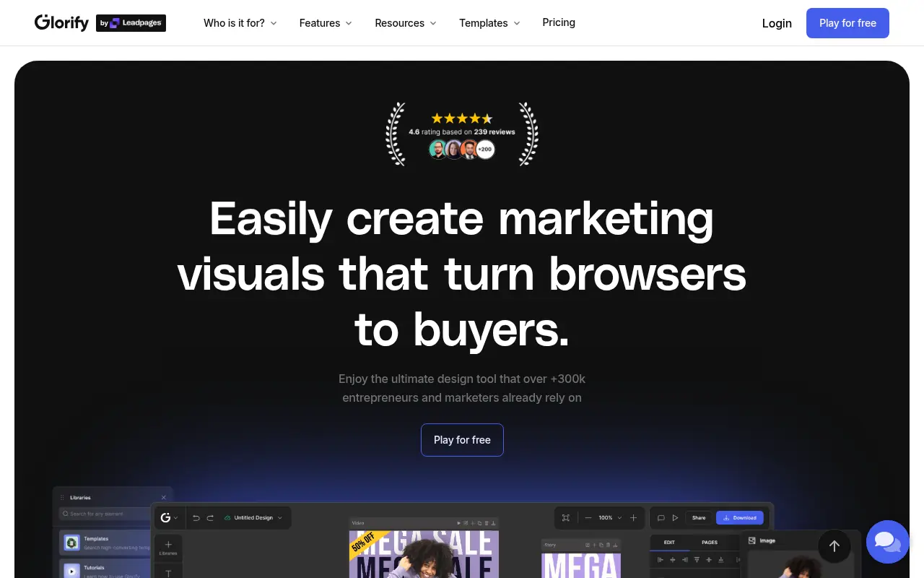924x578 pixels.
Task: Click the zoom in plus icon
Action: [x=633, y=518]
